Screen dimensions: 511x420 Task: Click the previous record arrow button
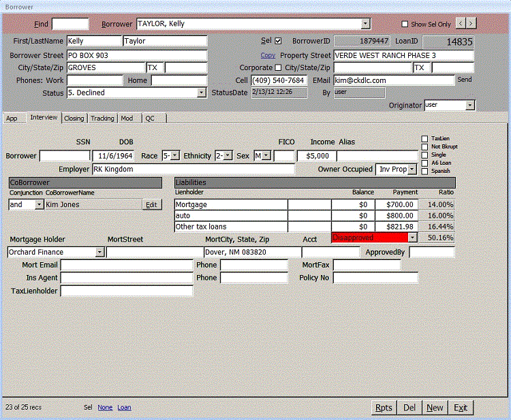coord(461,24)
